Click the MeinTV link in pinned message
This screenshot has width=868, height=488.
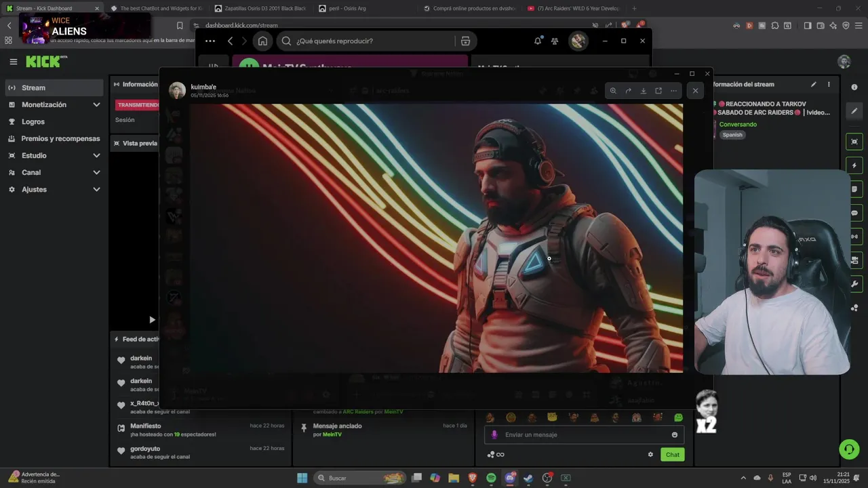[332, 434]
